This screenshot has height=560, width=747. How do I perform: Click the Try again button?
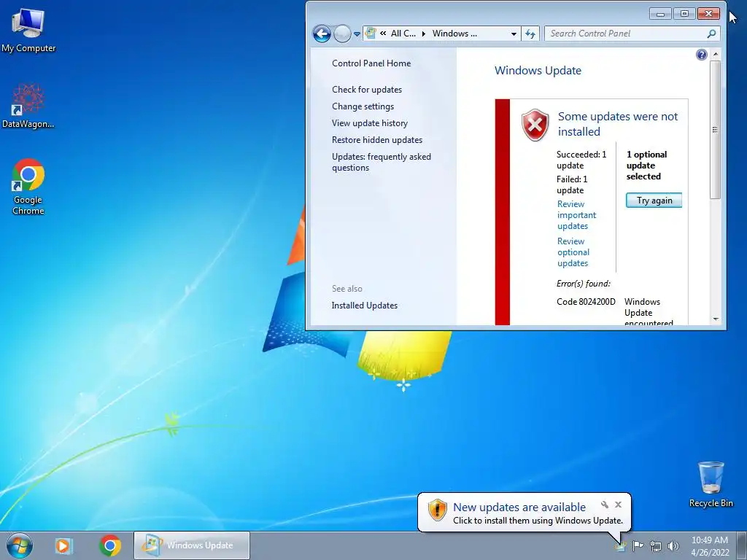(x=654, y=201)
